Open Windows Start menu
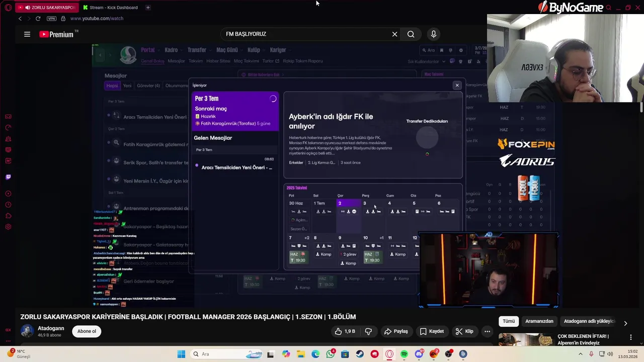 coord(181,354)
